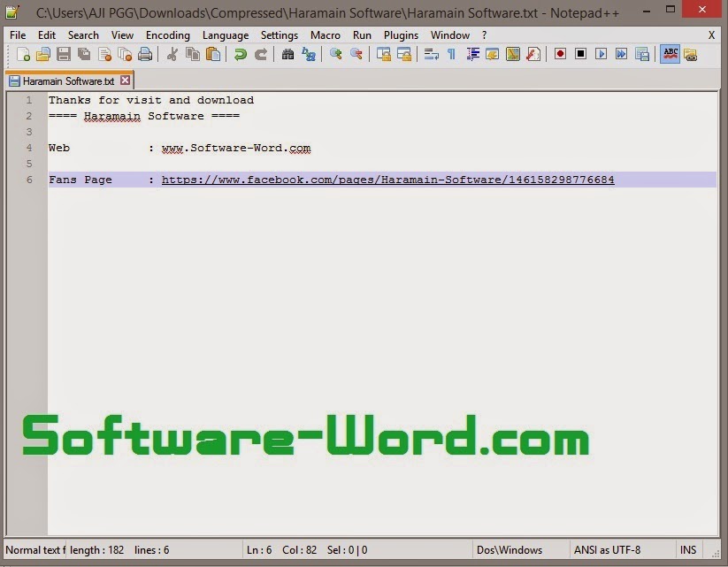
Task: Close document via menu bar X
Action: pos(711,35)
